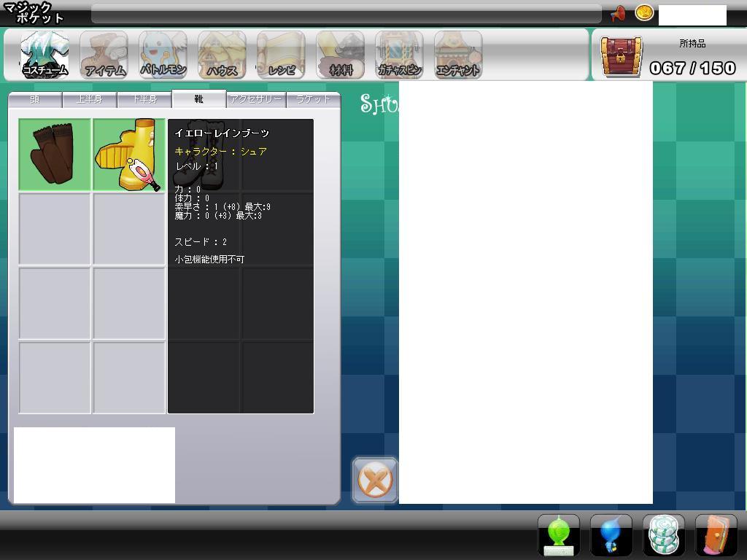
Task: Click the treasure chest inventory icon
Action: 621,56
